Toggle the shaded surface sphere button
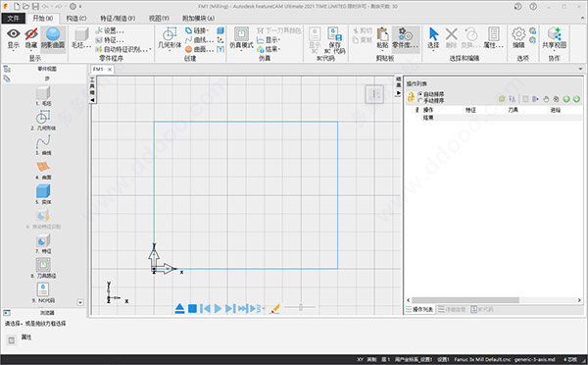 (x=53, y=38)
